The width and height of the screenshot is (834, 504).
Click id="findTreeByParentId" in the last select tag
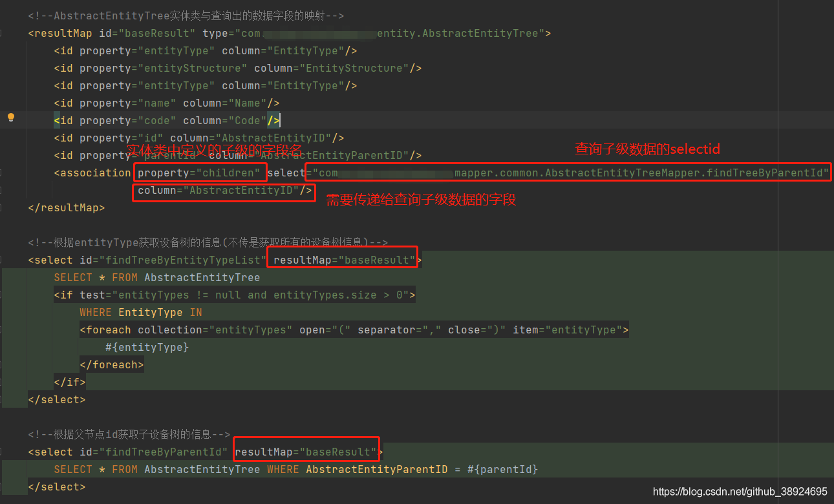pos(154,452)
